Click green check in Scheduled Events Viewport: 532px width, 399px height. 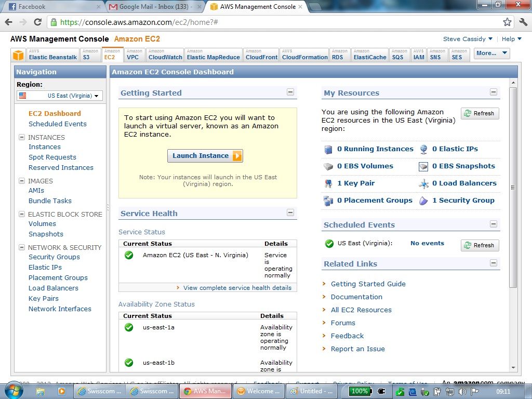[x=329, y=244]
